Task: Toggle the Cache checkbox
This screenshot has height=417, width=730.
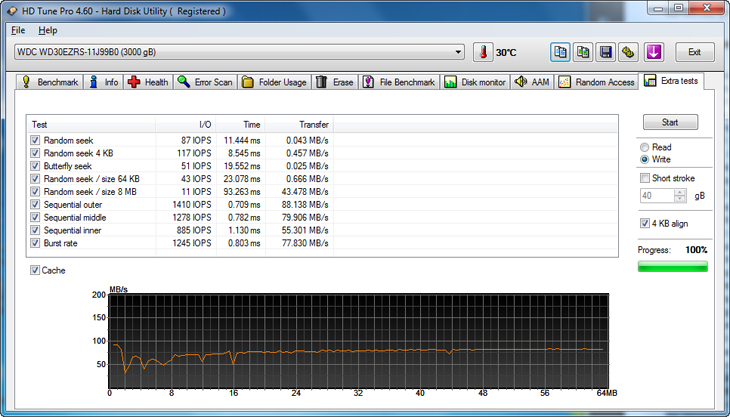Action: [x=36, y=270]
